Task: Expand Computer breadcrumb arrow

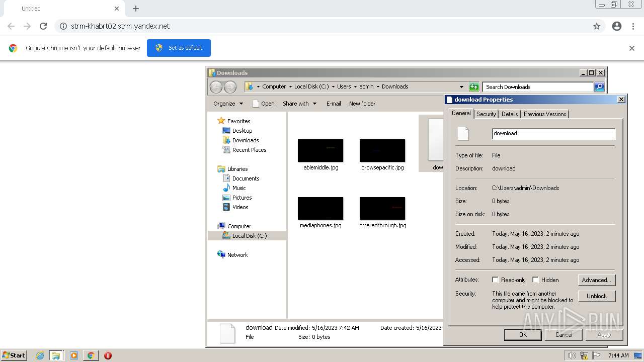Action: (289, 86)
